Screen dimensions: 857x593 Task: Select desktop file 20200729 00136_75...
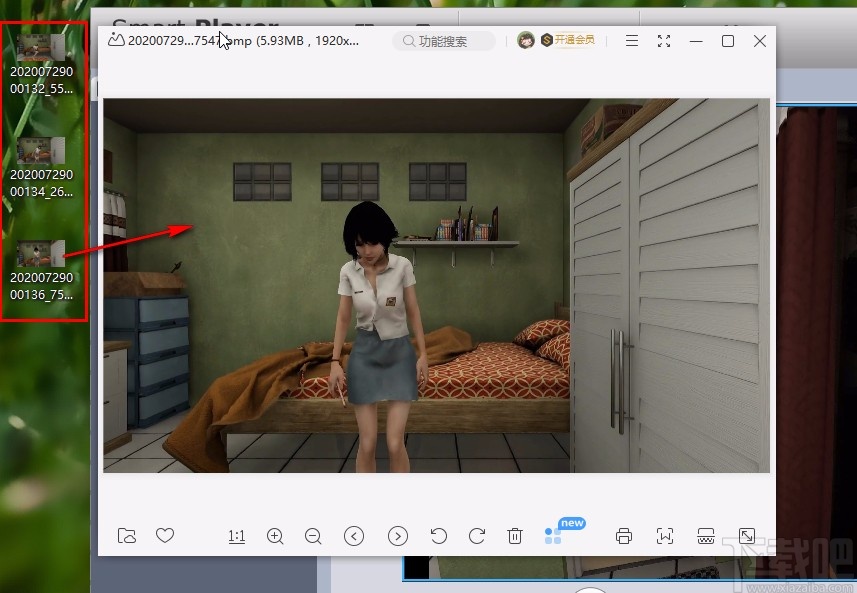pos(42,271)
